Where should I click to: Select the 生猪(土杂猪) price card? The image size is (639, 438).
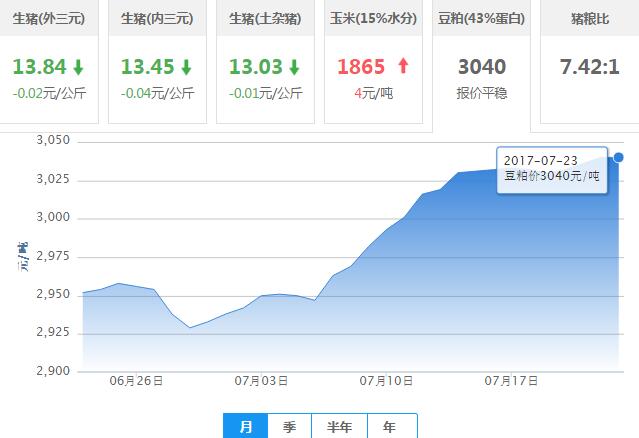(x=265, y=62)
